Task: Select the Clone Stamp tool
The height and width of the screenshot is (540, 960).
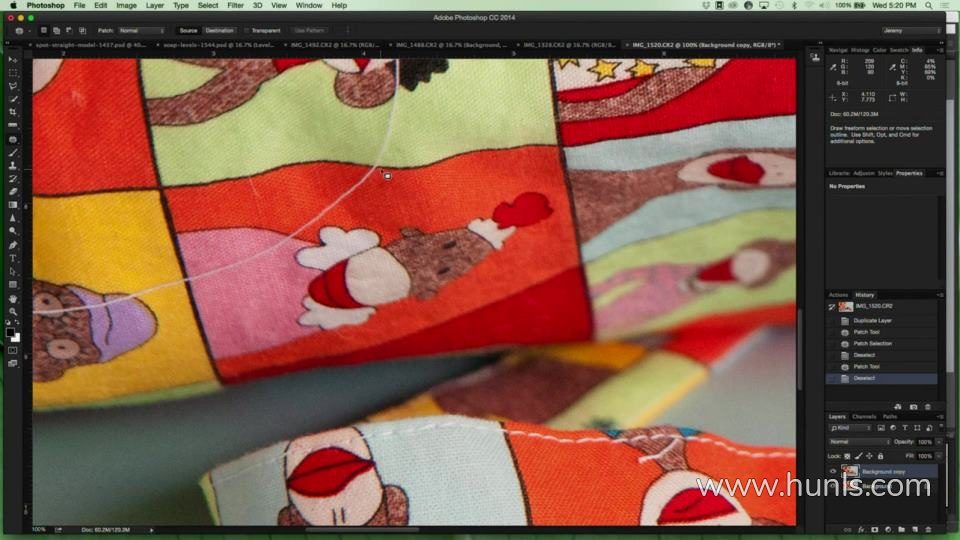Action: coord(13,165)
